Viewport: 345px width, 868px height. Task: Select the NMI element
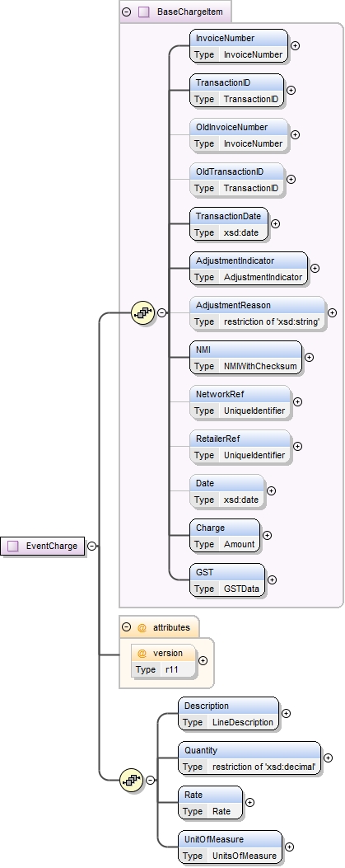pyautogui.click(x=245, y=358)
